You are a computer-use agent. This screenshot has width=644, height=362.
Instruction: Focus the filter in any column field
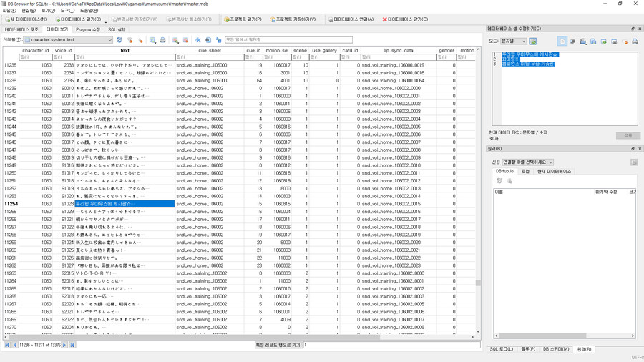point(288,40)
